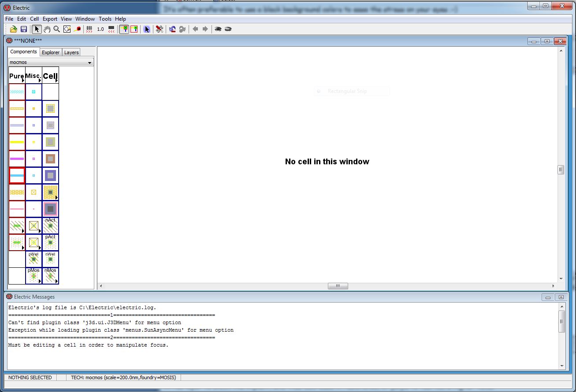Pick the brown-bordered contact node

tap(50, 159)
